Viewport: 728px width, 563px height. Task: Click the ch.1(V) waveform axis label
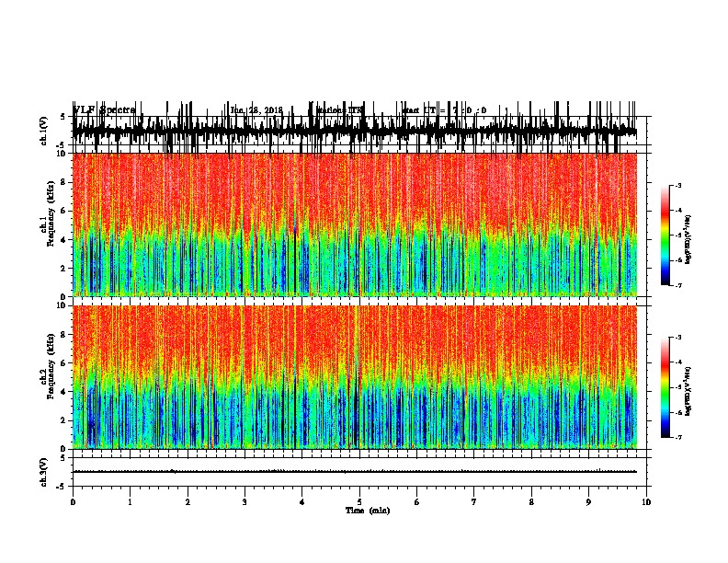click(x=44, y=131)
